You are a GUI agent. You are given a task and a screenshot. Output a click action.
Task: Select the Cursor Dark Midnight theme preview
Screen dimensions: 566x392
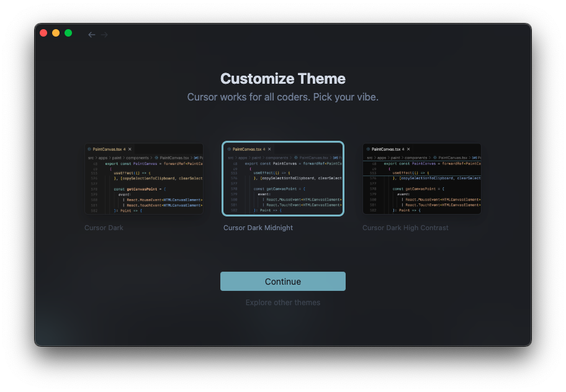282,179
